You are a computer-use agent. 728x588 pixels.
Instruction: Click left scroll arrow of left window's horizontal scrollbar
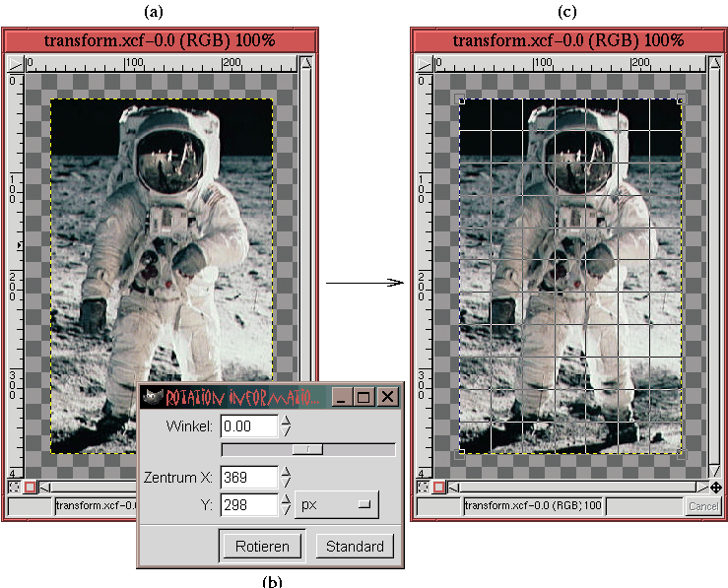pos(44,487)
